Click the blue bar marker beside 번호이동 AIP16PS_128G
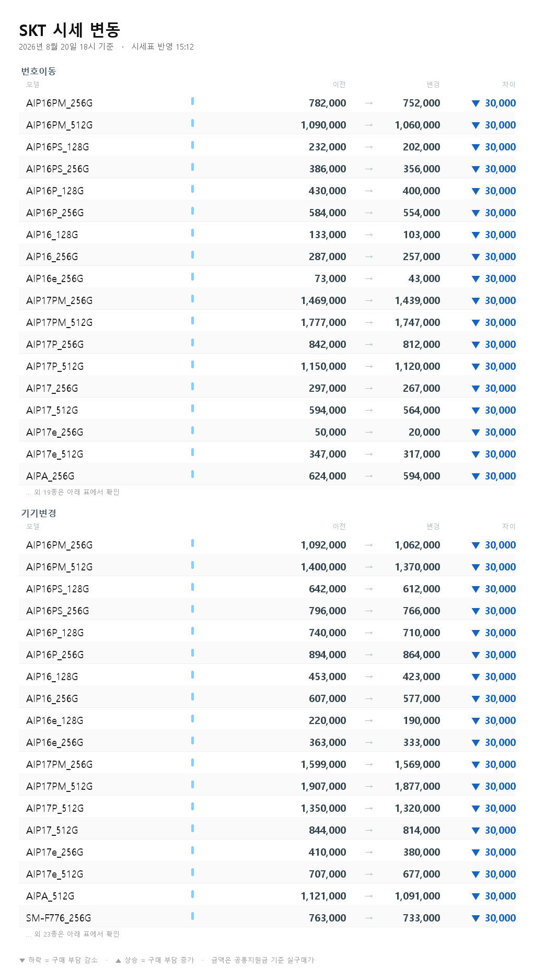Viewport: 533px width, 980px height. (x=193, y=145)
